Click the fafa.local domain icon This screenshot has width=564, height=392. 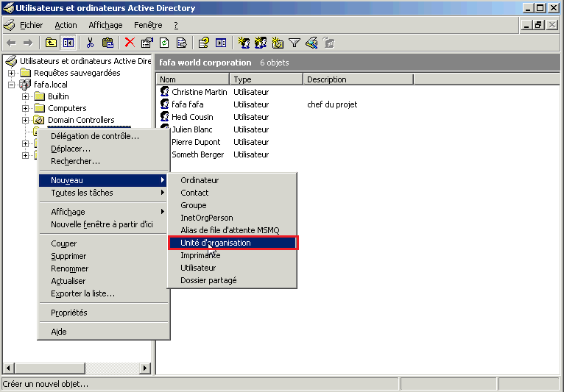tap(25, 85)
